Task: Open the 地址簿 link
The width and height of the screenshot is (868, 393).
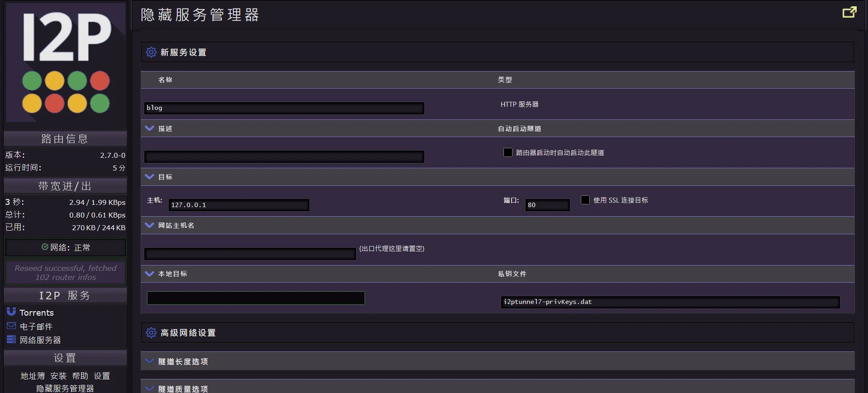Action: click(33, 376)
